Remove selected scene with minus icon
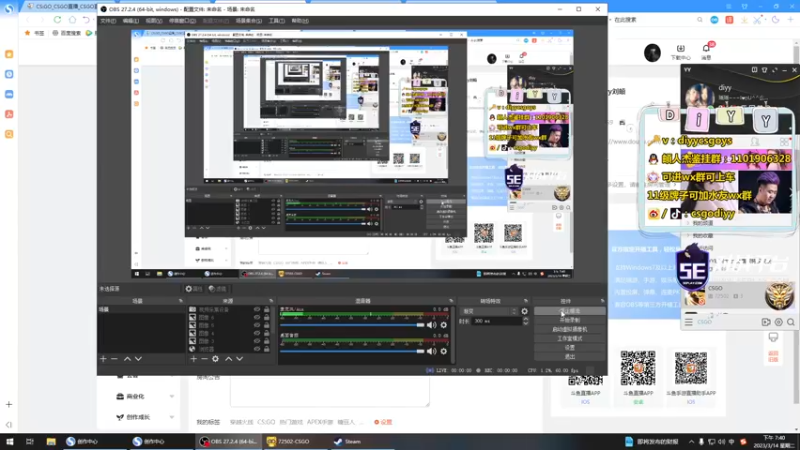This screenshot has height=450, width=800. click(114, 359)
